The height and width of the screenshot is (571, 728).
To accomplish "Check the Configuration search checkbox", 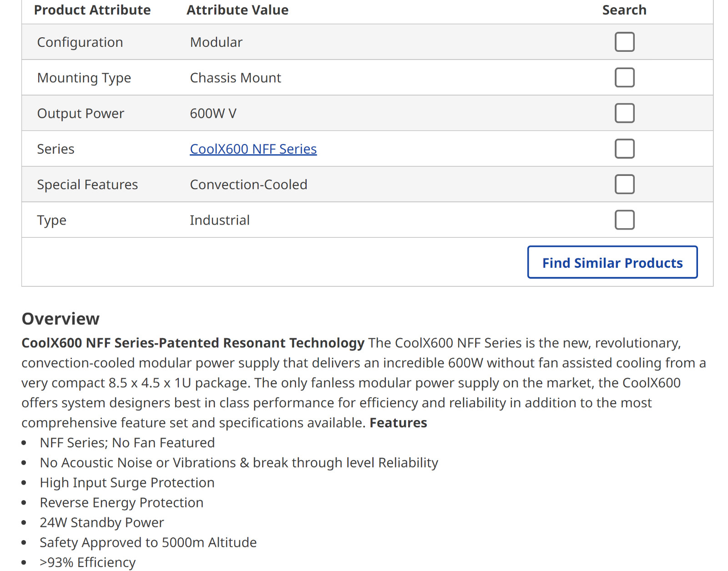I will click(624, 42).
